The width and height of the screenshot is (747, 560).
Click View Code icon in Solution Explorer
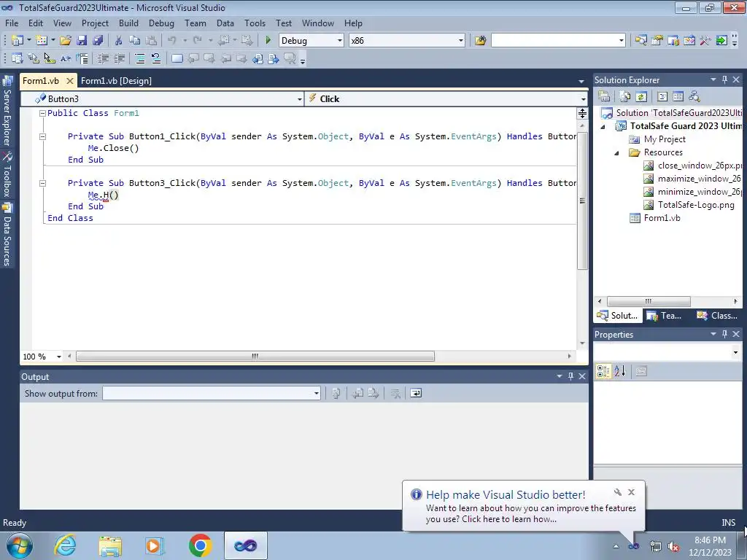pos(662,96)
